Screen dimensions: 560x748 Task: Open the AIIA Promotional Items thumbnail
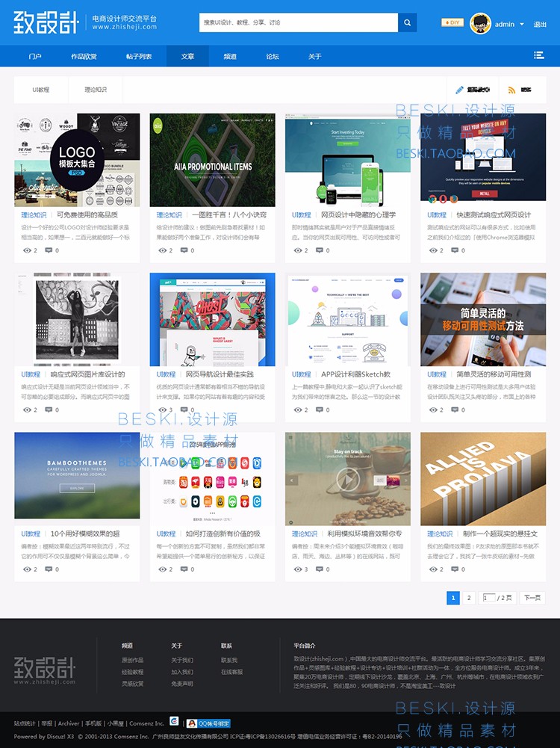click(213, 160)
